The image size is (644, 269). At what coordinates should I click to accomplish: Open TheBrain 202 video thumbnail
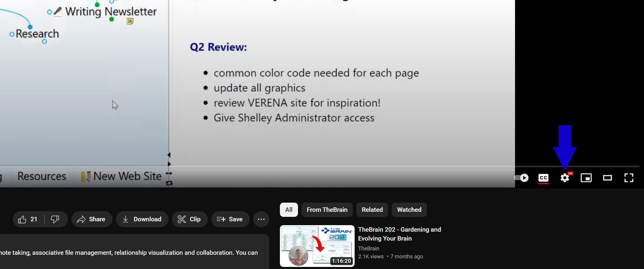(x=317, y=246)
